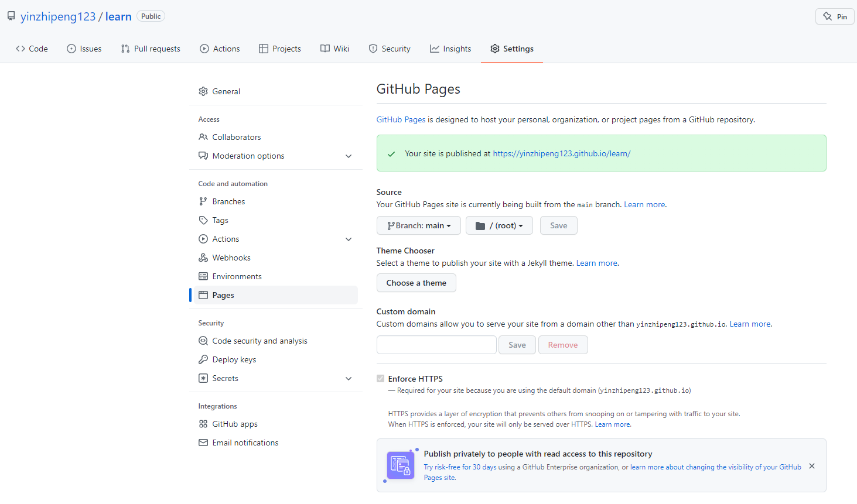Click the Public visibility badge
This screenshot has width=857, height=504.
151,16
